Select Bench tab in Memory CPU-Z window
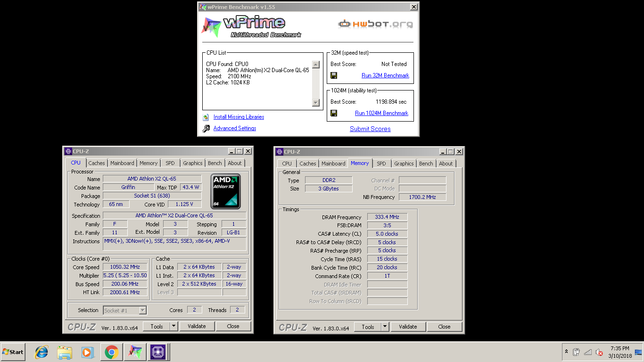 [426, 164]
